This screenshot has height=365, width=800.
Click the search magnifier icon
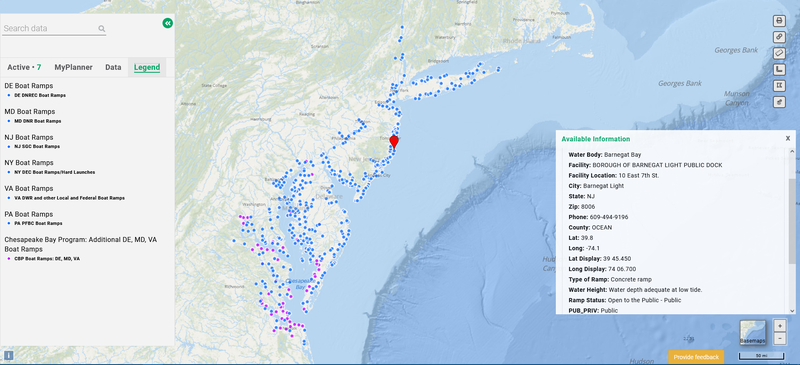102,29
